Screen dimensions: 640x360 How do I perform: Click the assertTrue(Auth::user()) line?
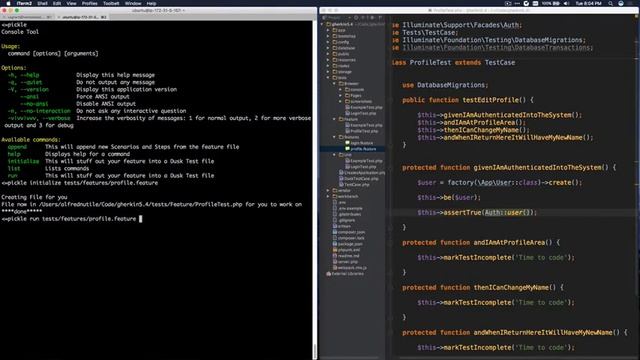point(477,212)
